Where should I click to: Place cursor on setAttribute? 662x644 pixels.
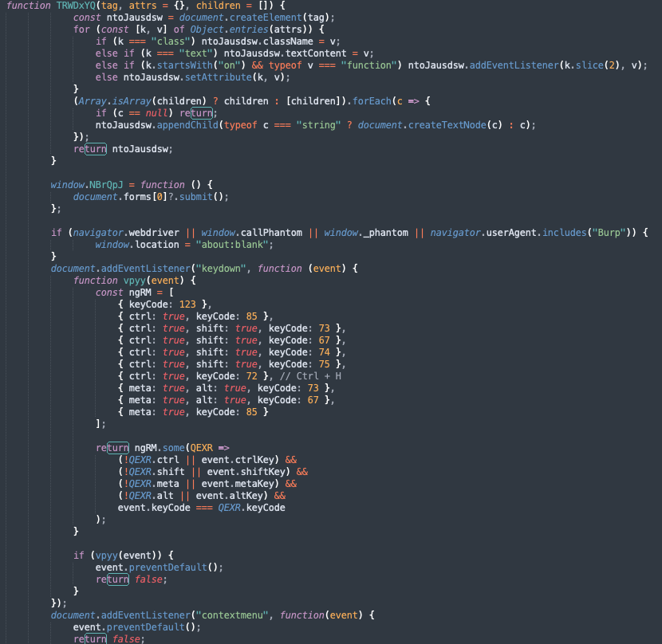[219, 77]
